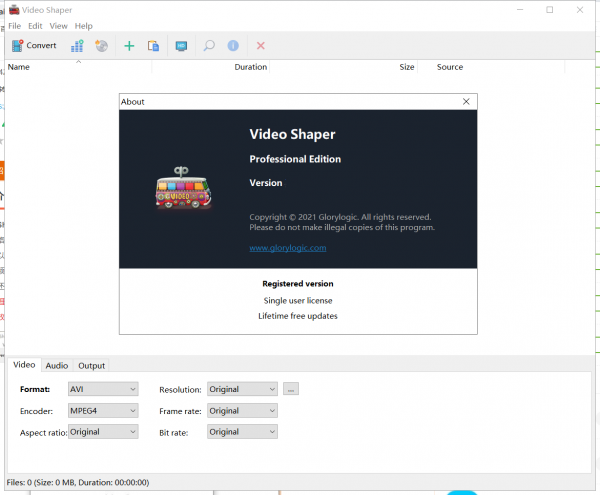This screenshot has height=495, width=600.
Task: Add files with green plus icon
Action: (x=129, y=46)
